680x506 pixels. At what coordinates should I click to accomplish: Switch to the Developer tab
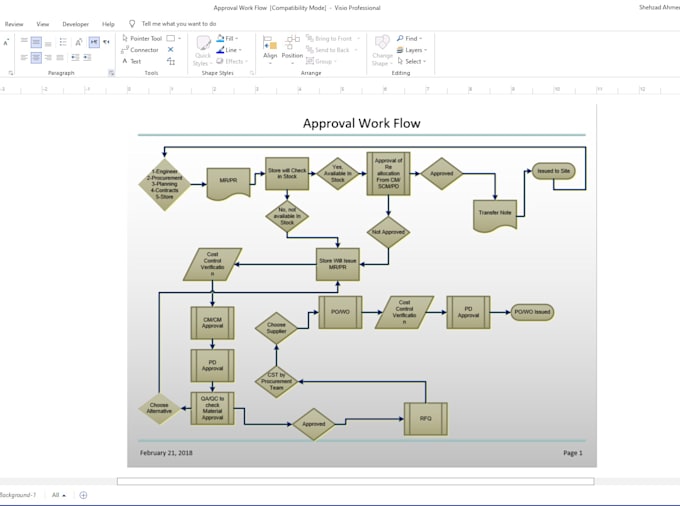pos(75,24)
